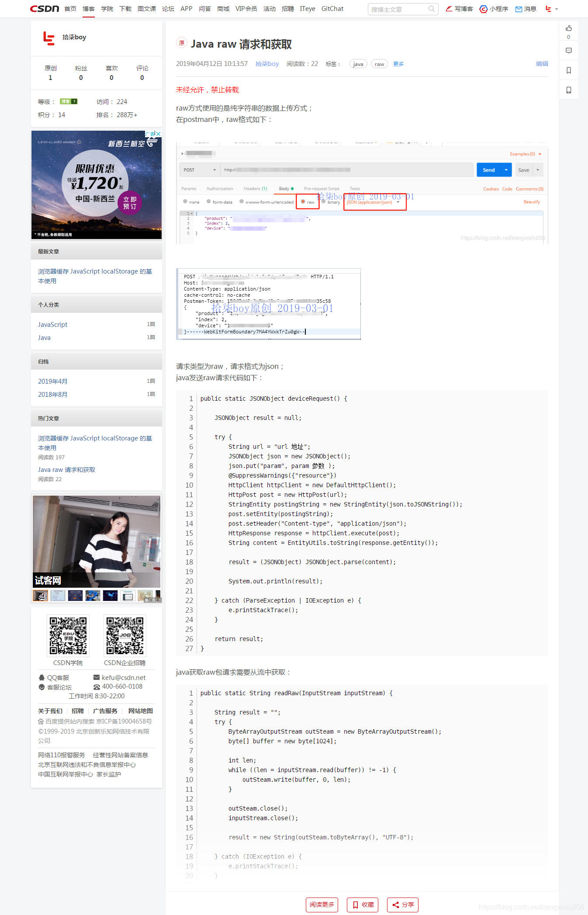Open the 下载 nav item
The width and height of the screenshot is (588, 915).
pos(125,9)
